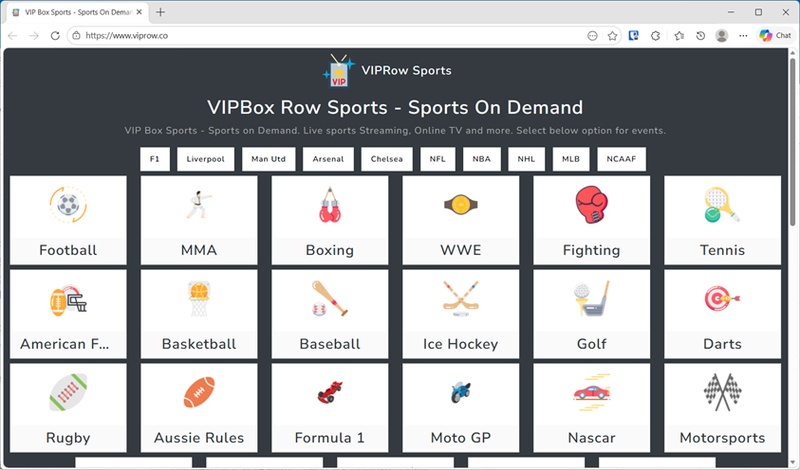This screenshot has width=800, height=470.
Task: Reload the page with the refresh icon
Action: click(x=55, y=36)
